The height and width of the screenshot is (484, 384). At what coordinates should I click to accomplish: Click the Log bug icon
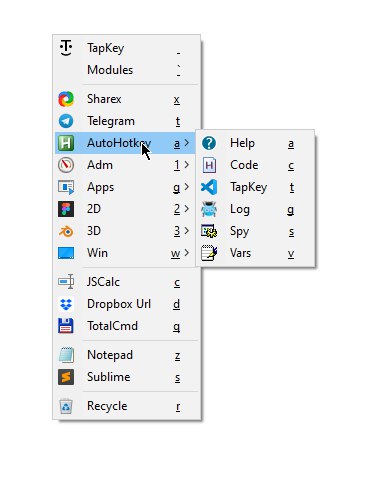point(209,209)
